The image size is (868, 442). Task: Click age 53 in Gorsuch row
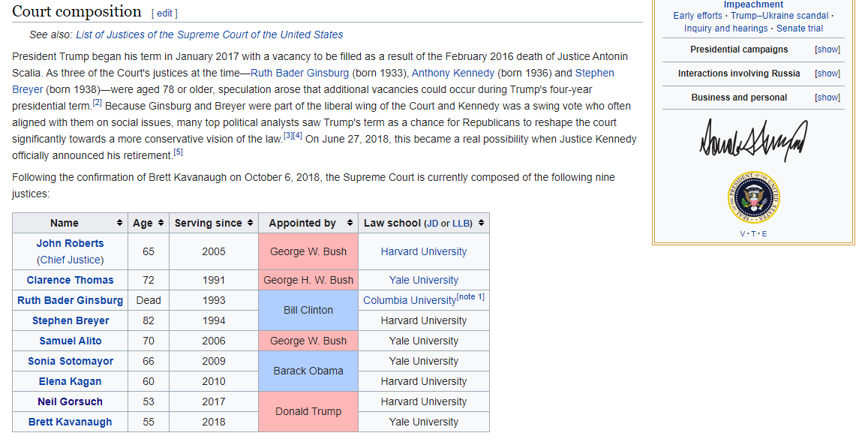click(x=149, y=401)
